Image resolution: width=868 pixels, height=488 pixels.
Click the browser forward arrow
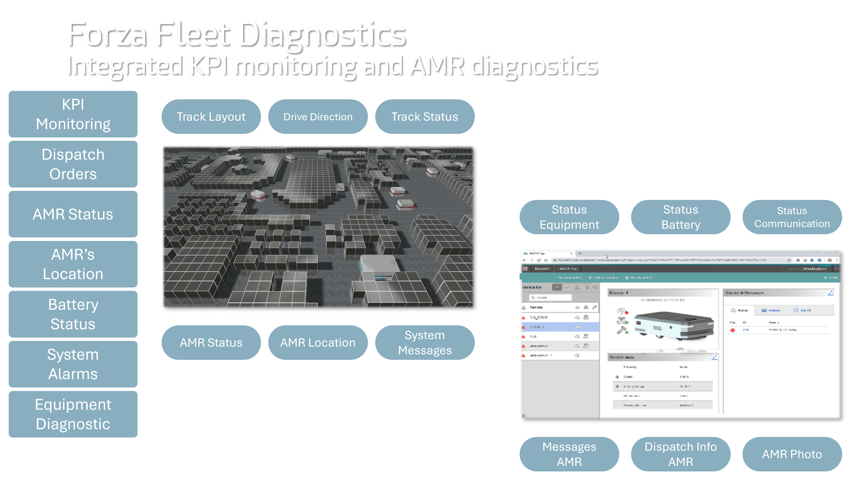click(531, 260)
